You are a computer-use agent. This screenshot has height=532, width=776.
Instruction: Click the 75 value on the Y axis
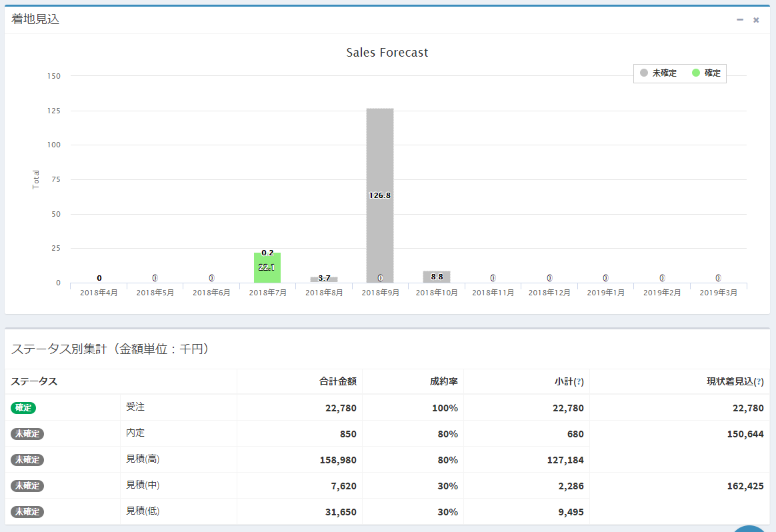coord(56,179)
